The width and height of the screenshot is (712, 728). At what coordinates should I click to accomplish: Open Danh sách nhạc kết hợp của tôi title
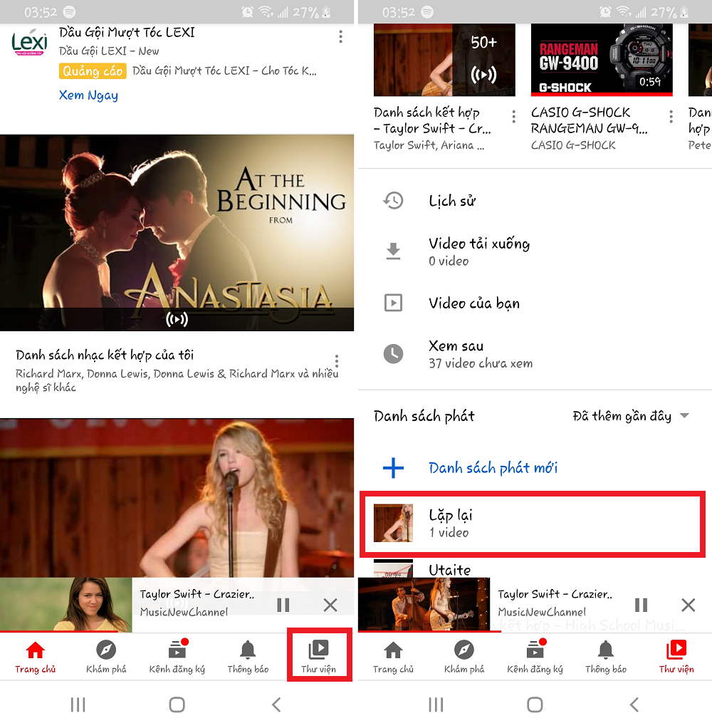105,355
